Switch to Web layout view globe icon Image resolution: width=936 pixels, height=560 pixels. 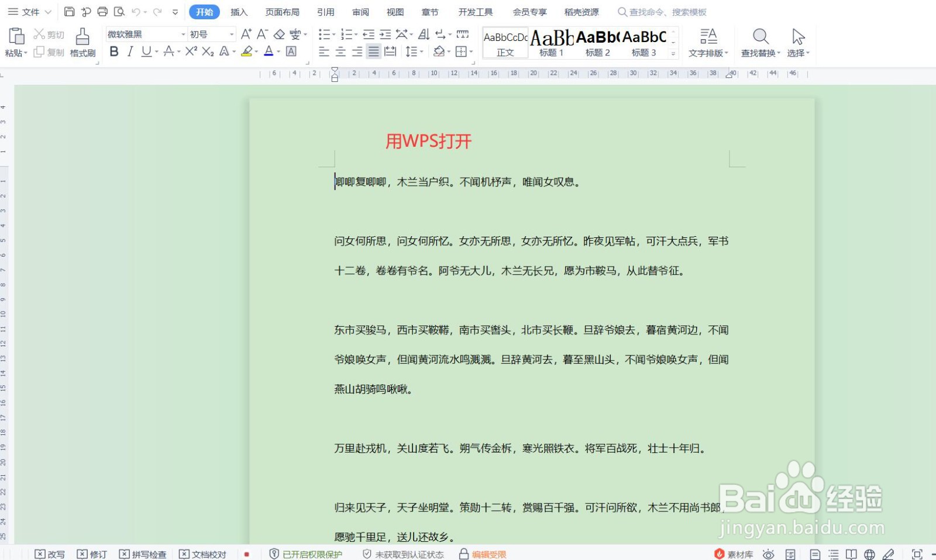point(870,554)
